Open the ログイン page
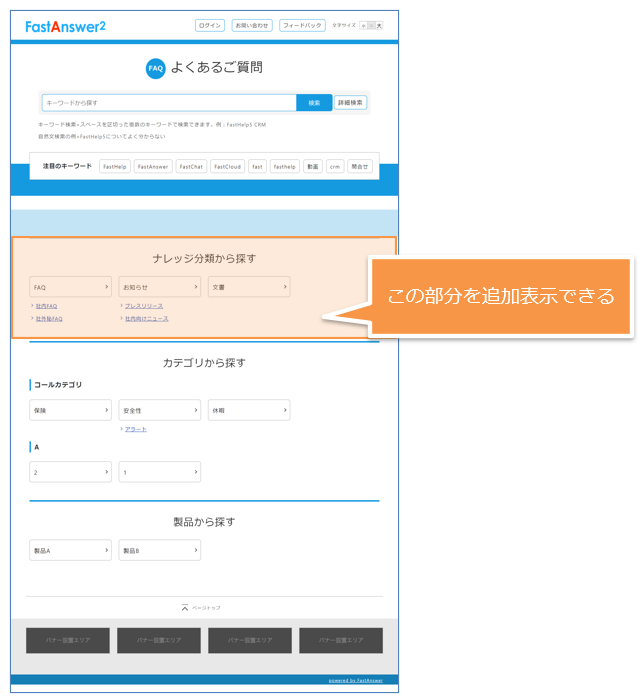Viewport: 638px width, 698px height. (x=209, y=25)
